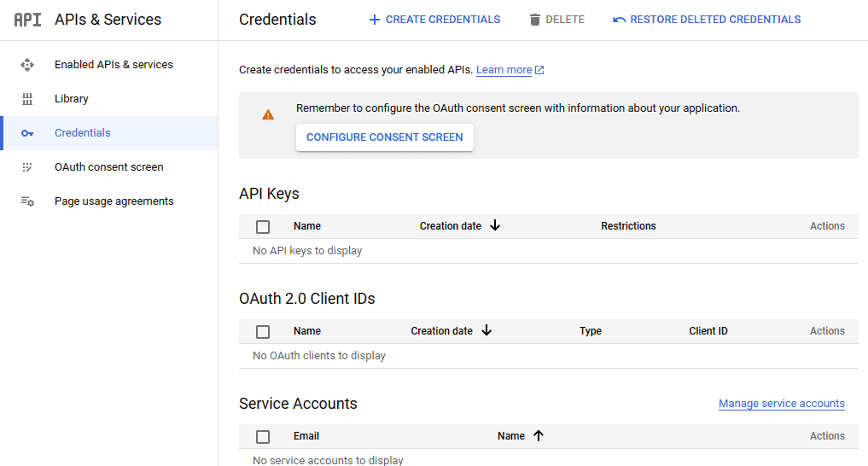Click the Page usage agreements icon

[x=27, y=201]
